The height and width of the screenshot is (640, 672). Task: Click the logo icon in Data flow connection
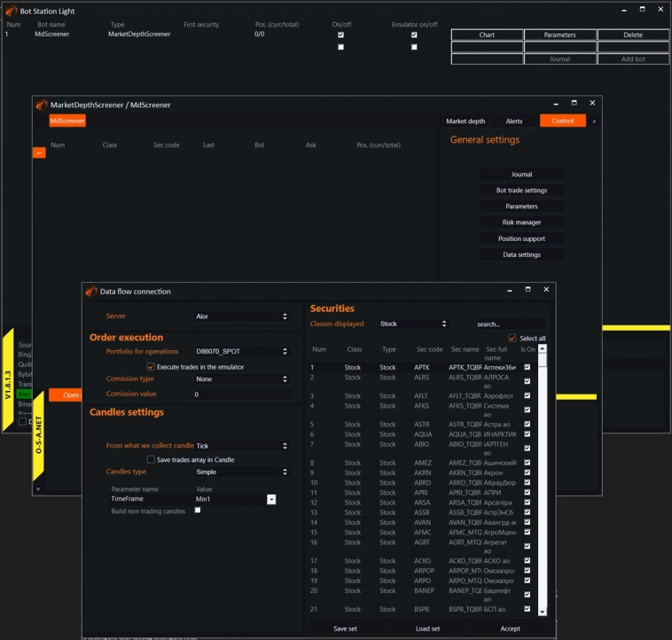pos(90,291)
